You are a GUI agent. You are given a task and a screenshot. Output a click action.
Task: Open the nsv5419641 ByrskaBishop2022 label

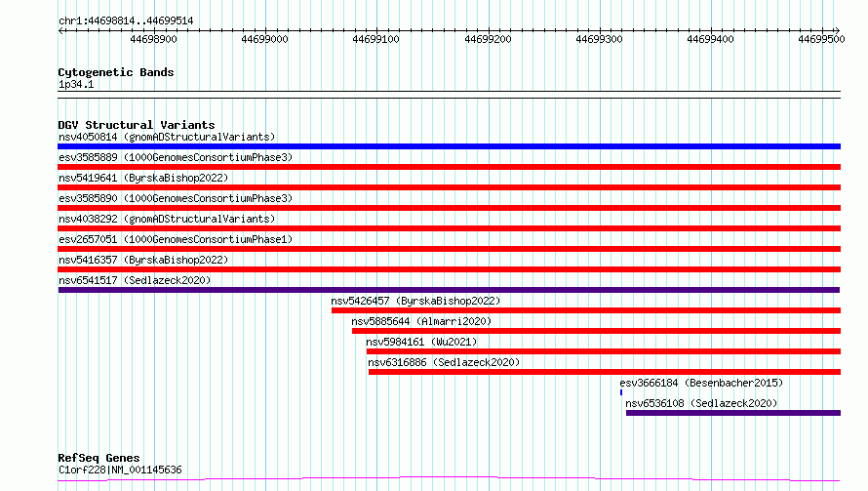point(143,178)
